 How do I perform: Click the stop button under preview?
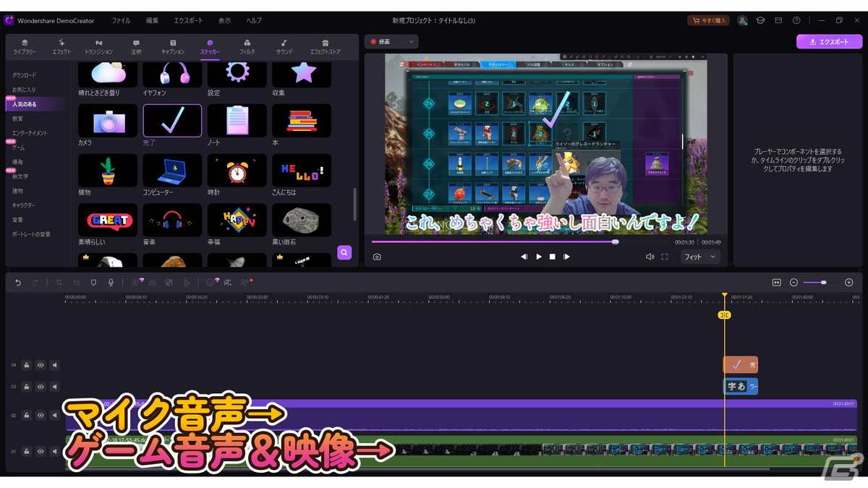click(x=552, y=257)
